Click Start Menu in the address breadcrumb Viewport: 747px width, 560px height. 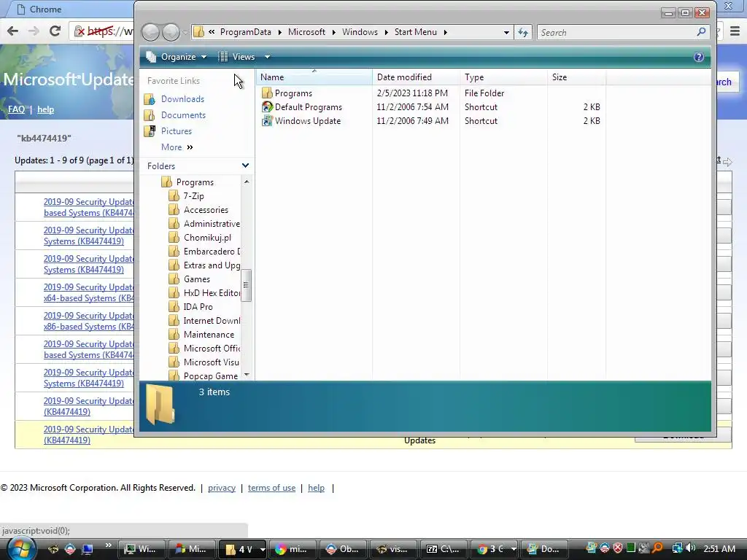tap(415, 32)
